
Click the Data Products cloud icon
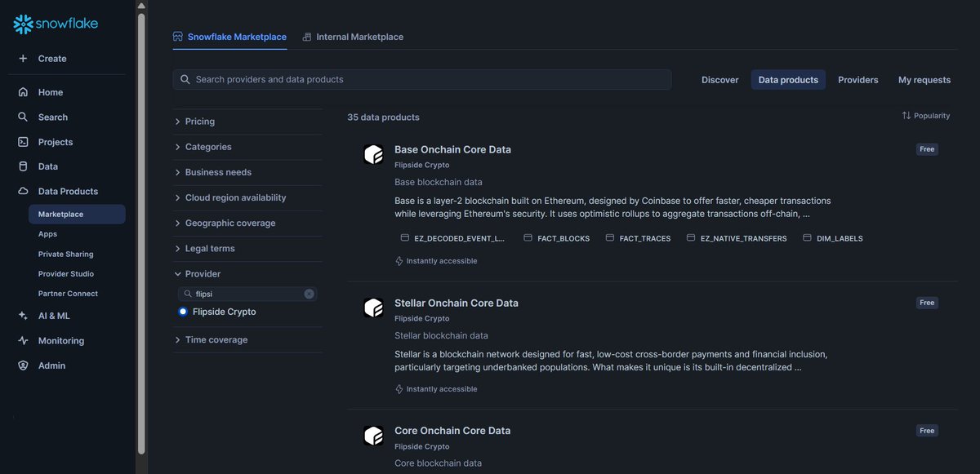23,192
